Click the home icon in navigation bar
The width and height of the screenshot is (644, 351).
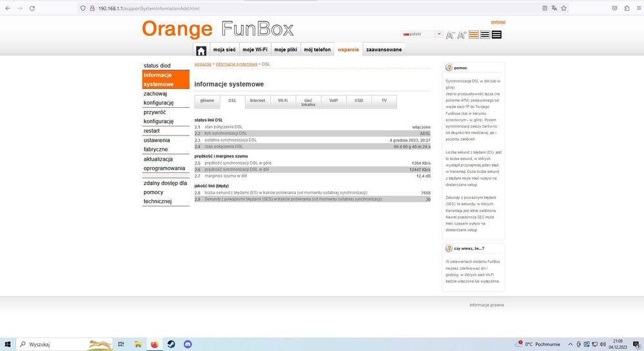pos(201,50)
